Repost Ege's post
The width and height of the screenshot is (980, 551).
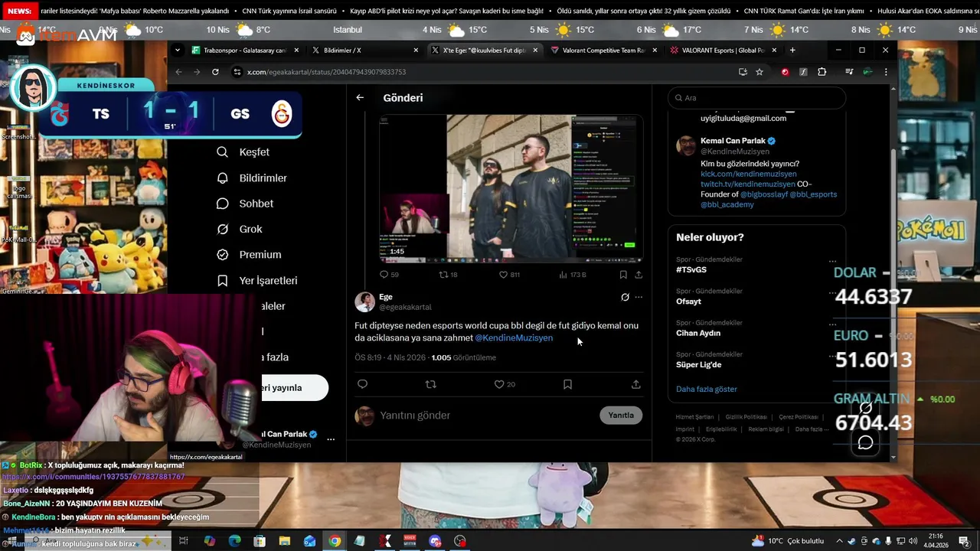tap(430, 384)
